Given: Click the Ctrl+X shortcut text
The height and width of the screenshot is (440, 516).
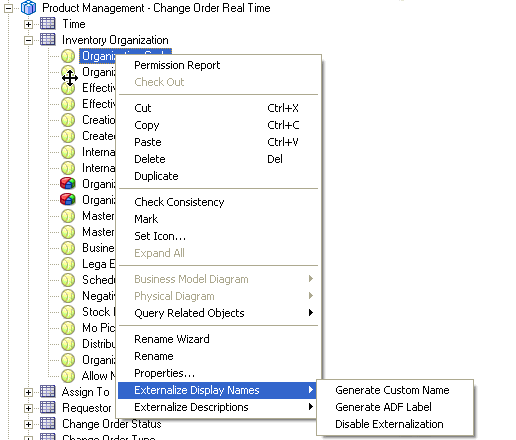Looking at the screenshot, I should [x=283, y=108].
